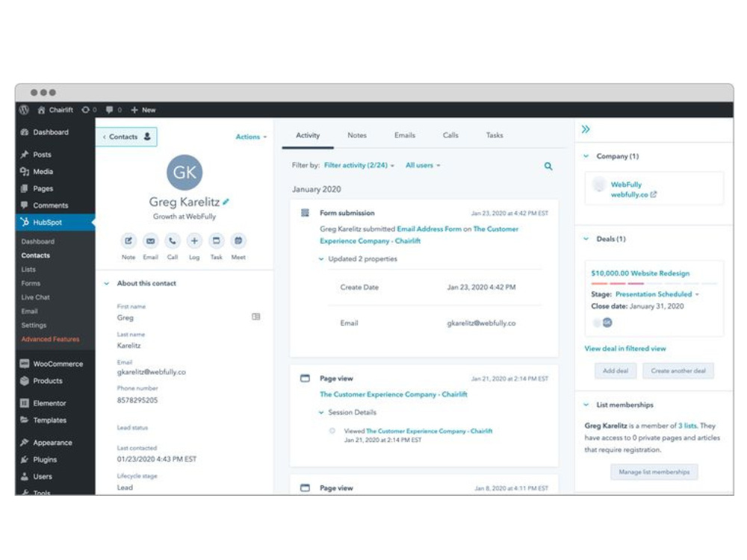Image resolution: width=747 pixels, height=560 pixels.
Task: Click the Last name field Karelitz
Action: pyautogui.click(x=128, y=346)
